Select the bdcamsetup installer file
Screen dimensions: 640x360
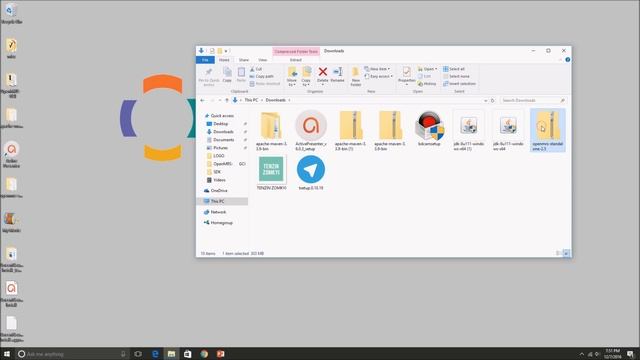[x=429, y=130]
